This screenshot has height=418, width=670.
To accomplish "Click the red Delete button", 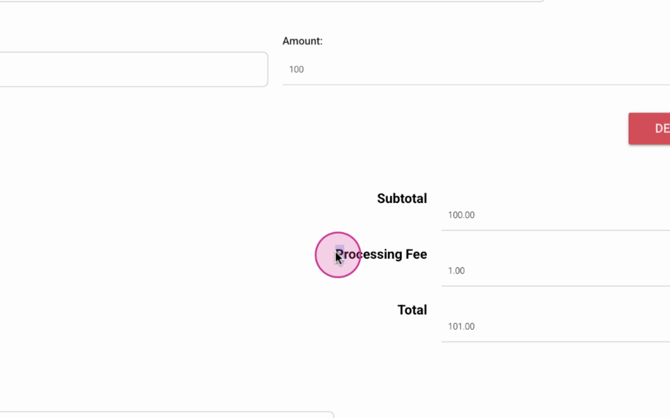I will (x=650, y=129).
